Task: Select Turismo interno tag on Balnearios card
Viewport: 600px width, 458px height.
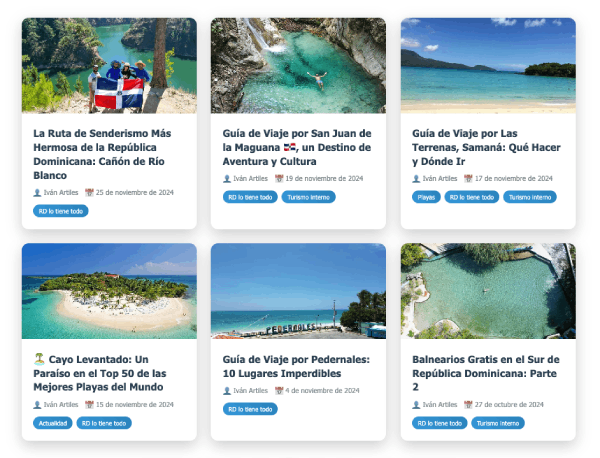Action: pos(498,423)
